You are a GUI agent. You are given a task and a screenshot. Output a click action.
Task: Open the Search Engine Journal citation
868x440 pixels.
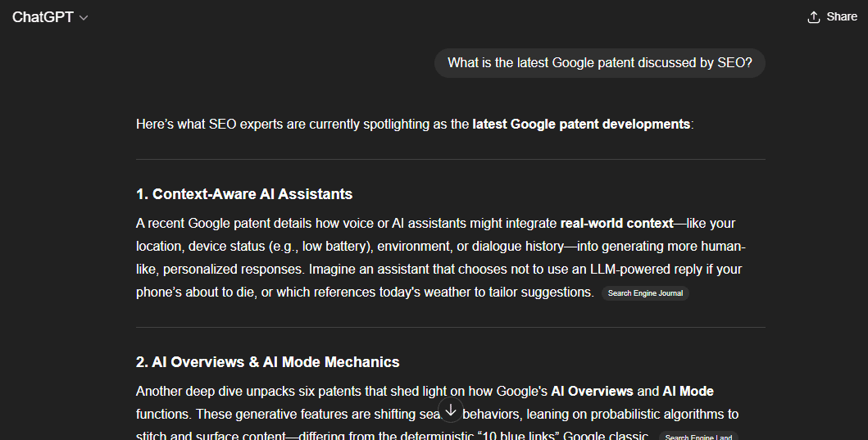pos(645,293)
